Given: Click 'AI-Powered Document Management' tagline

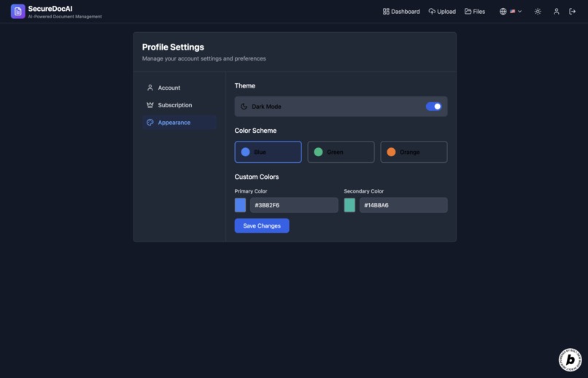Looking at the screenshot, I should pyautogui.click(x=65, y=17).
